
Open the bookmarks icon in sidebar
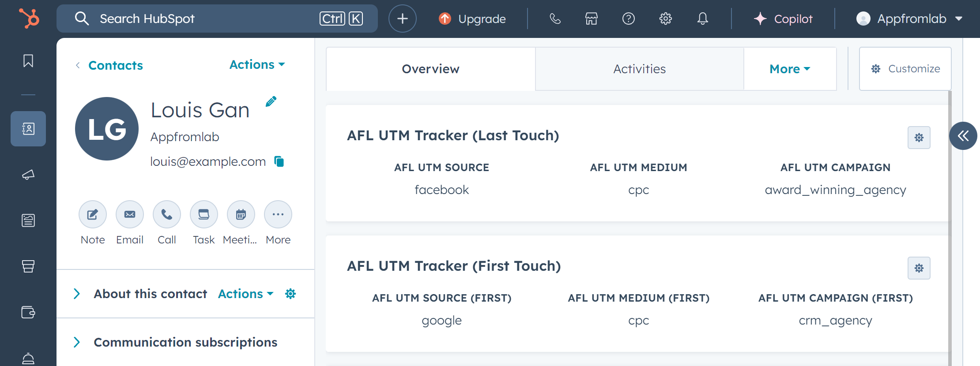point(28,61)
